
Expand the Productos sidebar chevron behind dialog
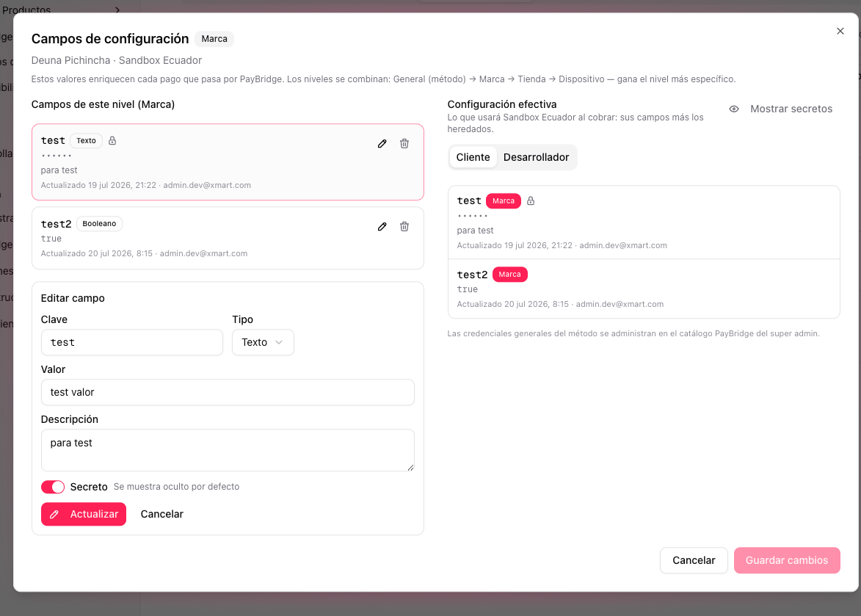pos(117,10)
